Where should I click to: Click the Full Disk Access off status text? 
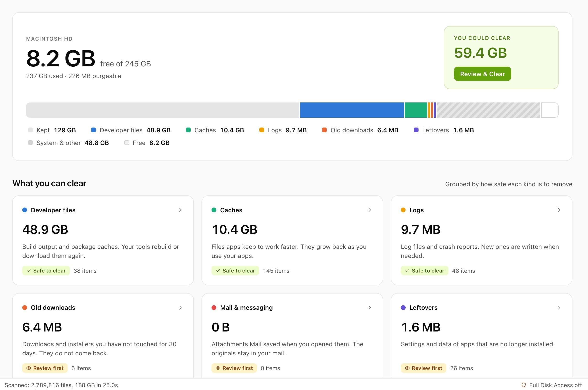555,385
